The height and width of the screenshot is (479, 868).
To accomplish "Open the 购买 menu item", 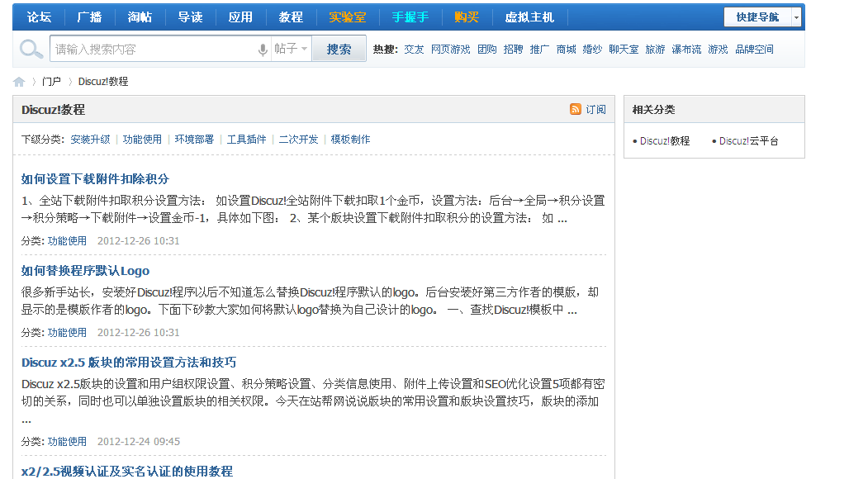I will pyautogui.click(x=467, y=17).
